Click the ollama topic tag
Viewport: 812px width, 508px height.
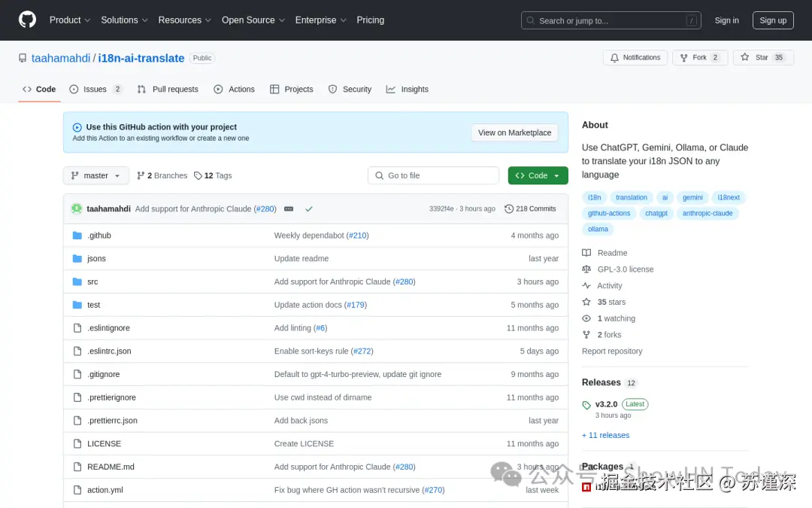pyautogui.click(x=598, y=229)
